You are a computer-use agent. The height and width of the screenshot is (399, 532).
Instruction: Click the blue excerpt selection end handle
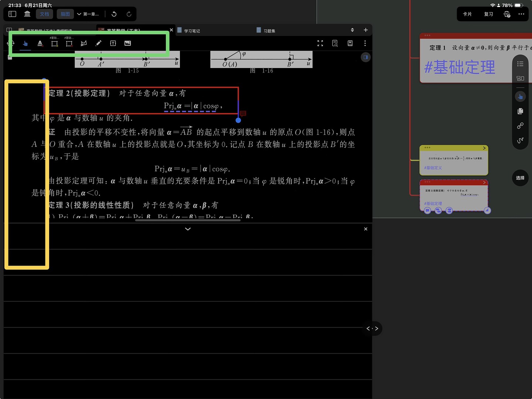pos(238,120)
